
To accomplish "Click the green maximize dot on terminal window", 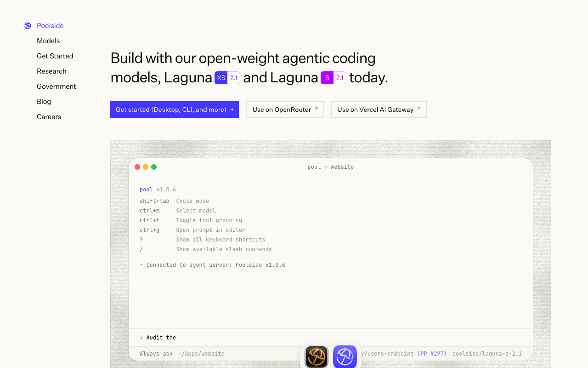I will pyautogui.click(x=154, y=167).
